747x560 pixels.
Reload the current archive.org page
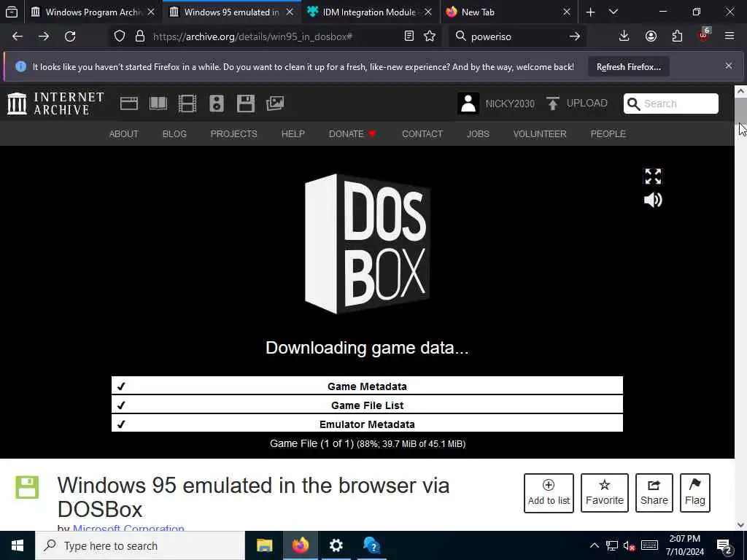point(70,36)
